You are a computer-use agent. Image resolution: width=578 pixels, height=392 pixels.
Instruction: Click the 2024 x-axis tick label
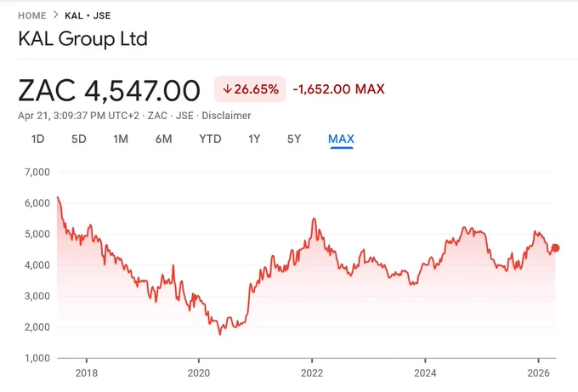click(425, 373)
